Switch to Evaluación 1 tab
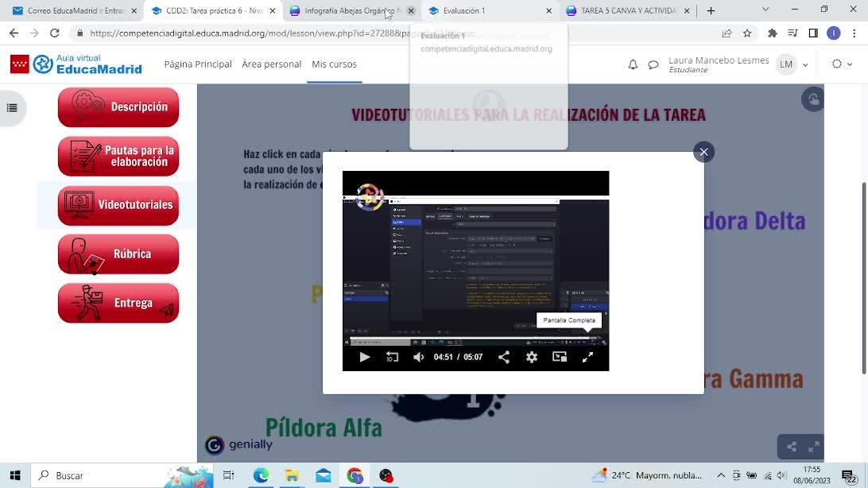This screenshot has width=868, height=488. (490, 10)
